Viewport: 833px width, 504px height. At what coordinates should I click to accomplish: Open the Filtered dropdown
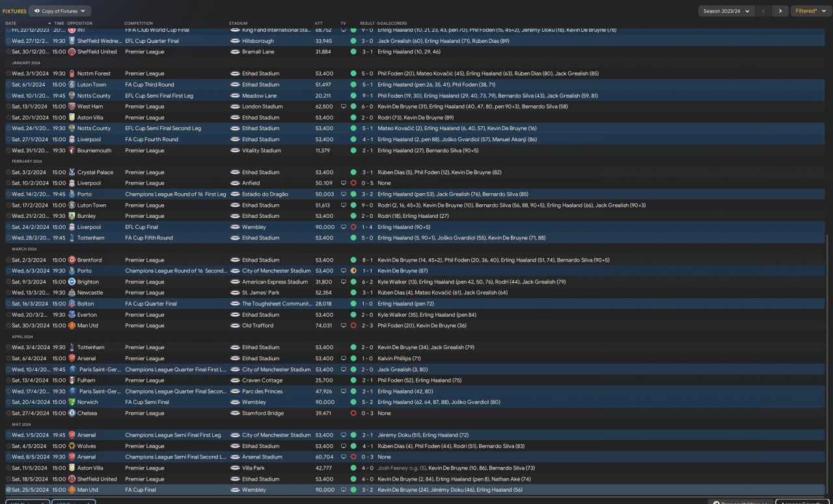coord(810,11)
